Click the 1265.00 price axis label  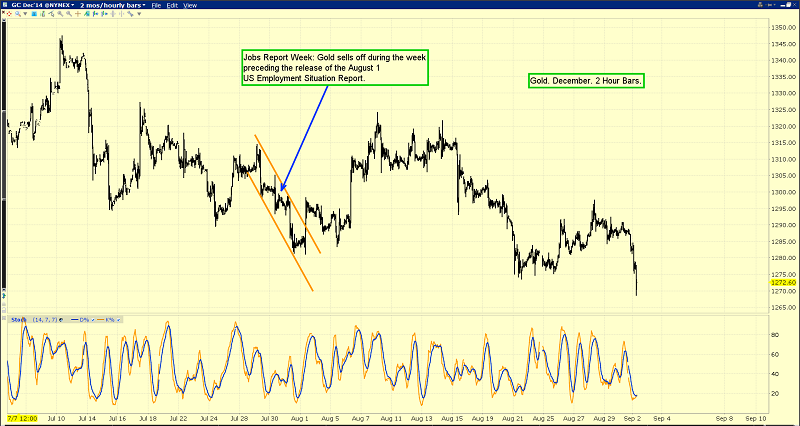tap(785, 308)
